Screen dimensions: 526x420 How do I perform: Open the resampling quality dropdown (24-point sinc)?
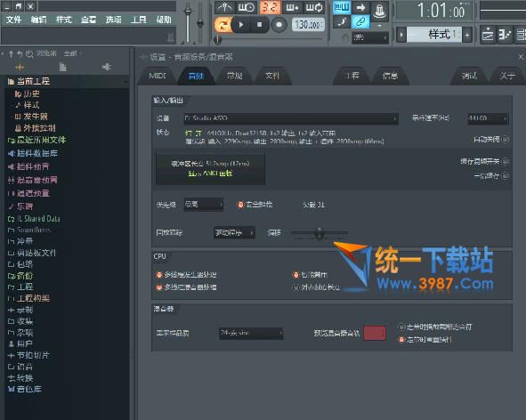coord(251,333)
